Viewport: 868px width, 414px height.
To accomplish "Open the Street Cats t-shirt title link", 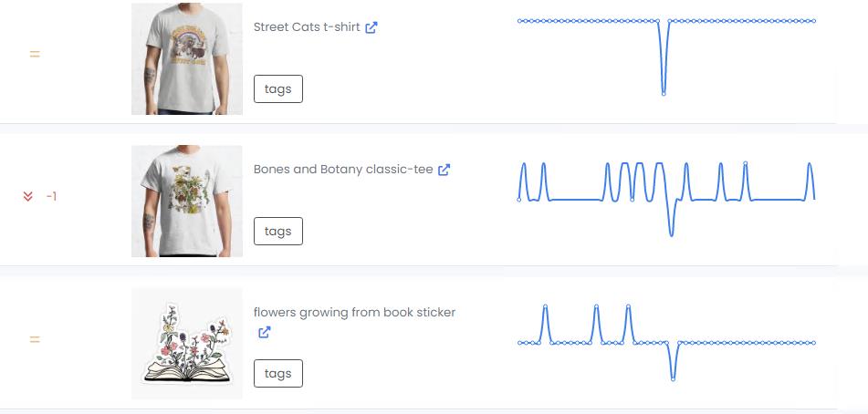I will click(x=306, y=27).
